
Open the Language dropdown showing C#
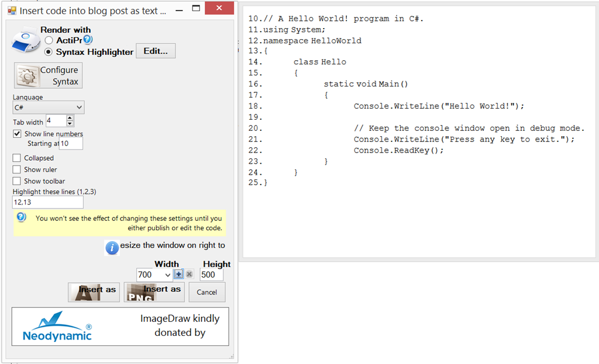49,108
